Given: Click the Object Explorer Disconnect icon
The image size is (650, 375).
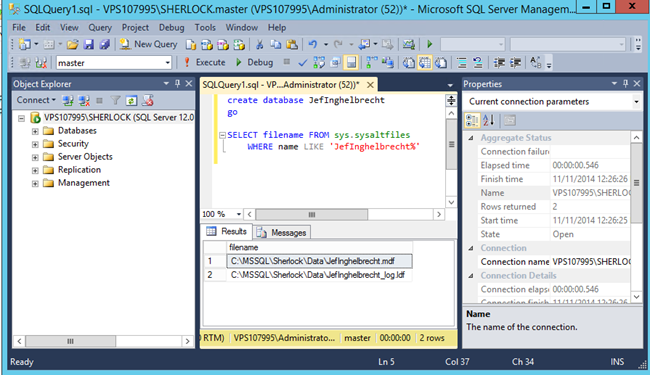Looking at the screenshot, I should tap(84, 100).
